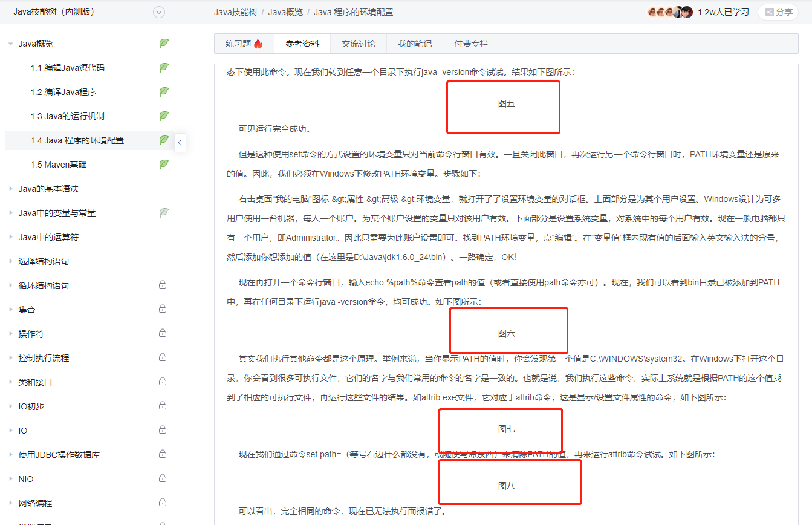Expand the 类和接口 triangle
This screenshot has width=812, height=525.
pyautogui.click(x=10, y=382)
